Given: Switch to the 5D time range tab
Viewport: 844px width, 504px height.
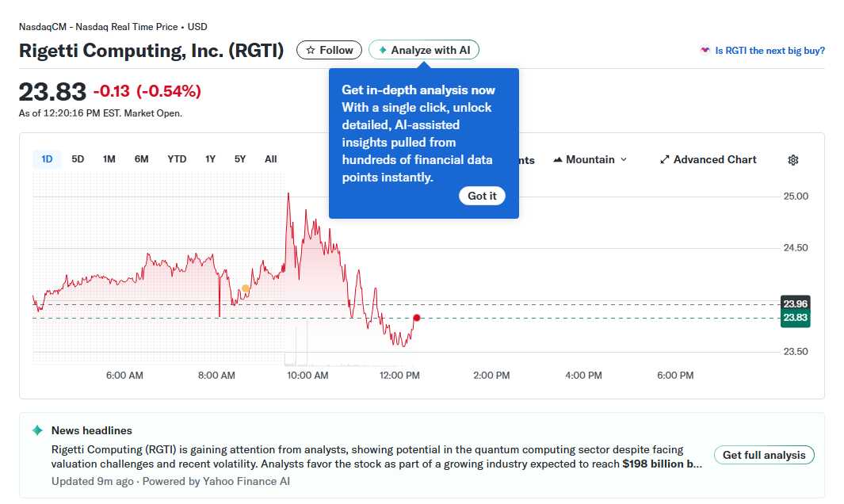Looking at the screenshot, I should point(78,158).
